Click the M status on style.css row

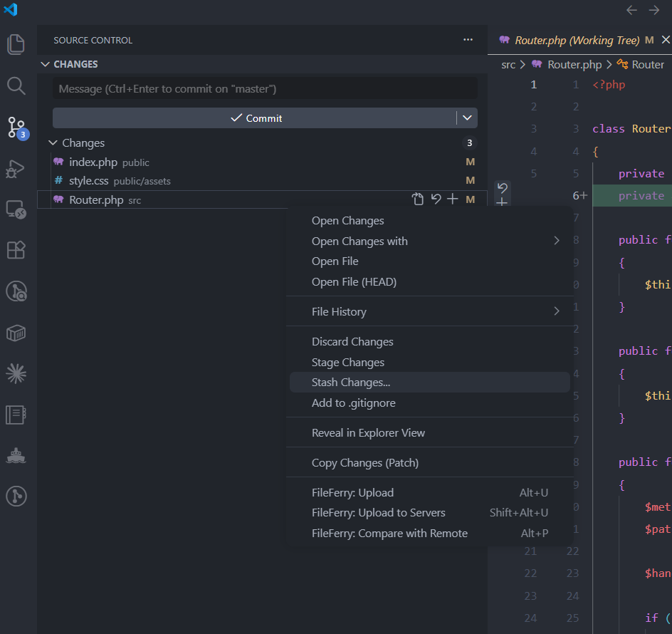point(470,181)
